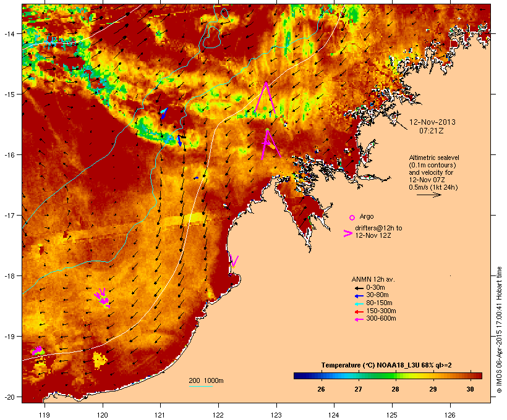This screenshot has width=507, height=420.
Task: Click the drifters@12h to label
Action: (378, 228)
